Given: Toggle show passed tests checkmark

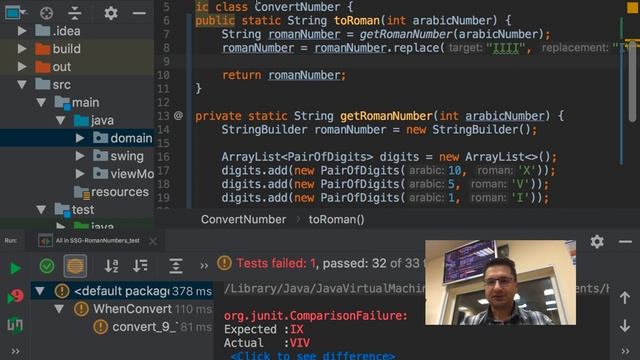Looking at the screenshot, I should (x=47, y=266).
